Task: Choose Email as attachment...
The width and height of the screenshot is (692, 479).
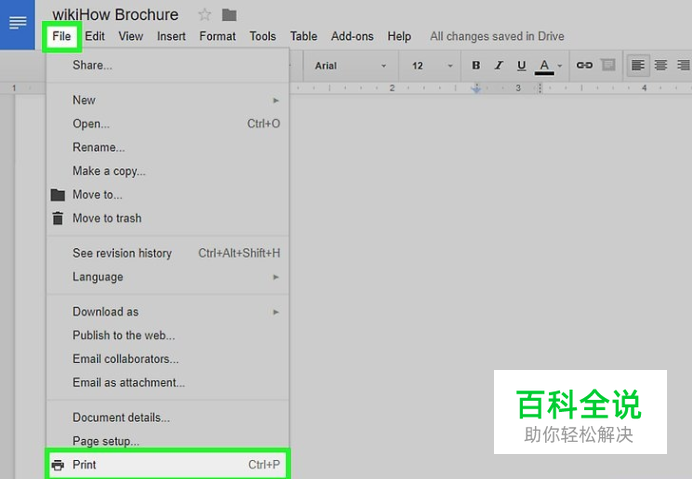Action: click(x=168, y=383)
